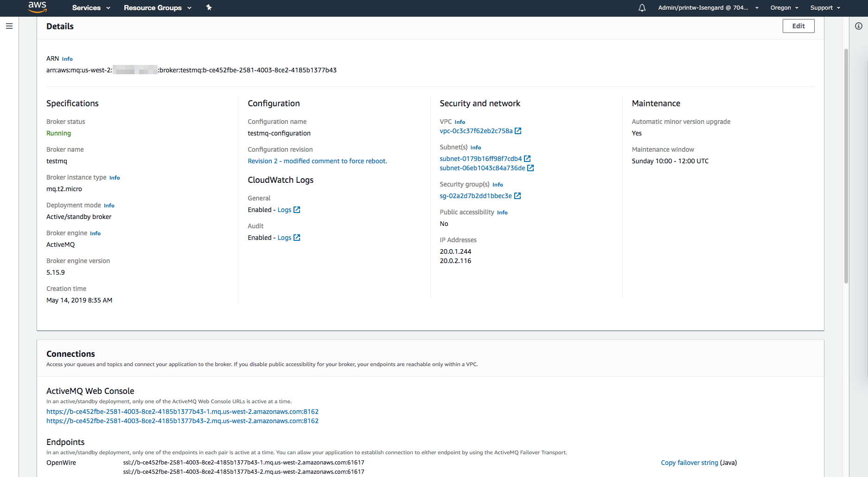Click first OpenWire ssl endpoint ending -1

click(243, 463)
